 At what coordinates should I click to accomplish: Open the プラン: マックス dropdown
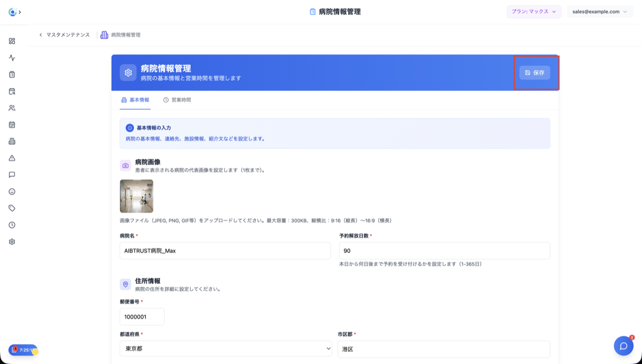coord(533,11)
